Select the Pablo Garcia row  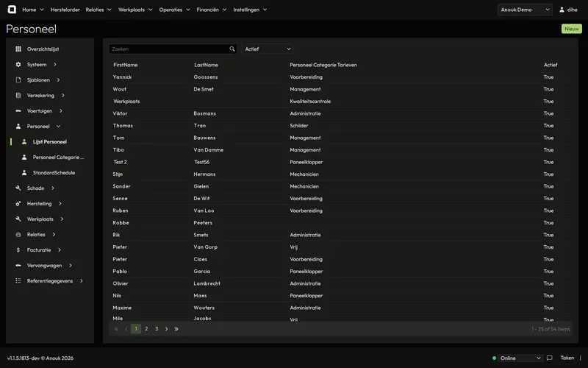tap(340, 271)
